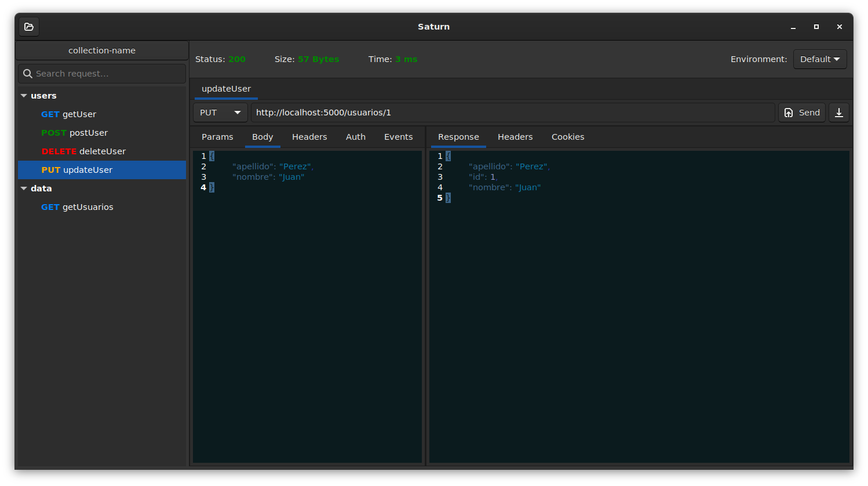
Task: Click the Environment label
Action: pos(758,59)
